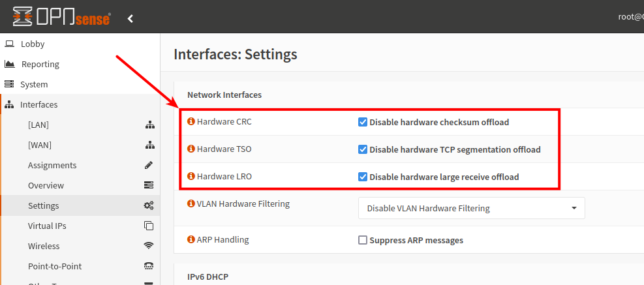Expand the System menu section
The height and width of the screenshot is (285, 644).
click(x=34, y=84)
